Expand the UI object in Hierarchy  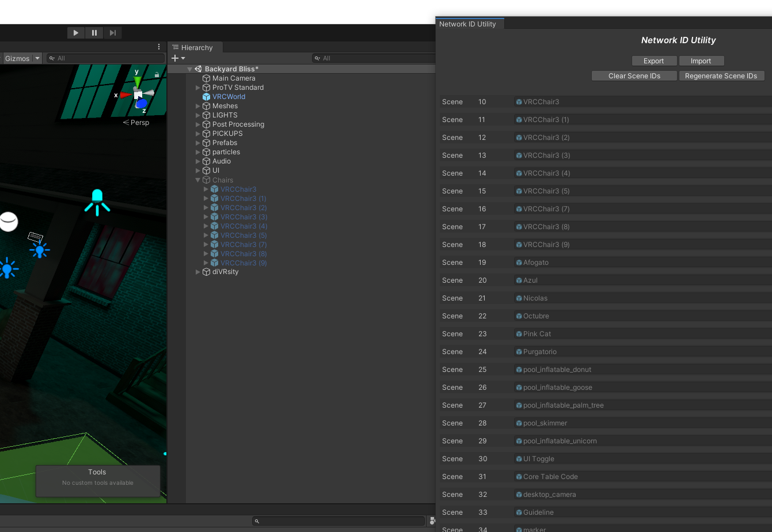198,170
